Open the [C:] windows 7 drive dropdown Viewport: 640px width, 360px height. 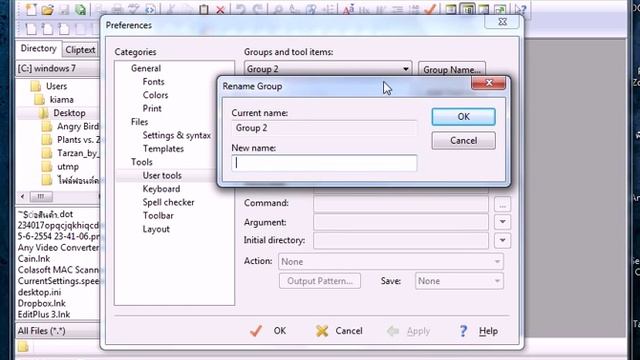coord(58,68)
